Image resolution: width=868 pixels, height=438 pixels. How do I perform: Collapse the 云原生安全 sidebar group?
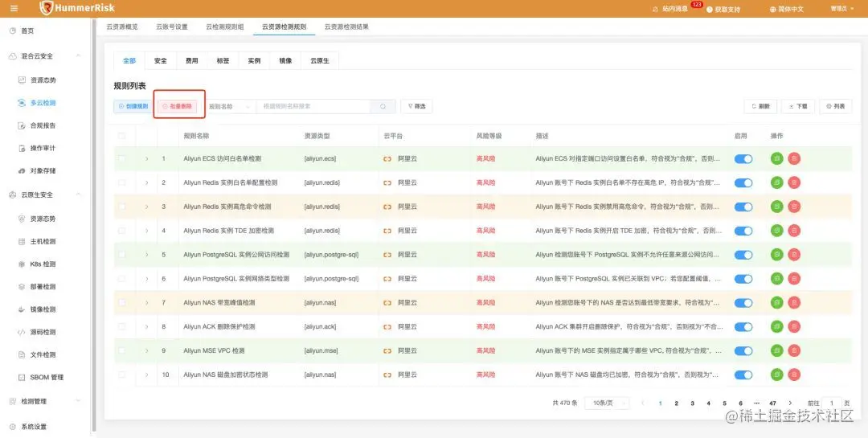coord(78,194)
